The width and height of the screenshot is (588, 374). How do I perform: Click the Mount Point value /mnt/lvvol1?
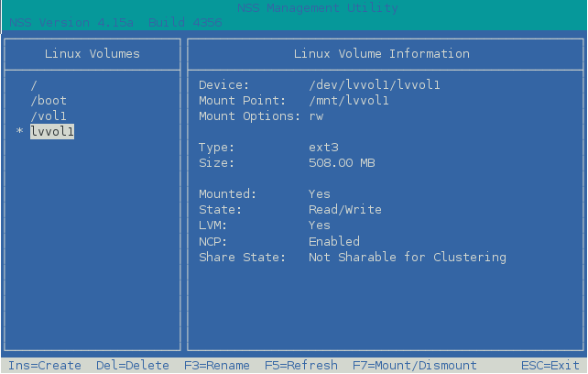tap(349, 101)
